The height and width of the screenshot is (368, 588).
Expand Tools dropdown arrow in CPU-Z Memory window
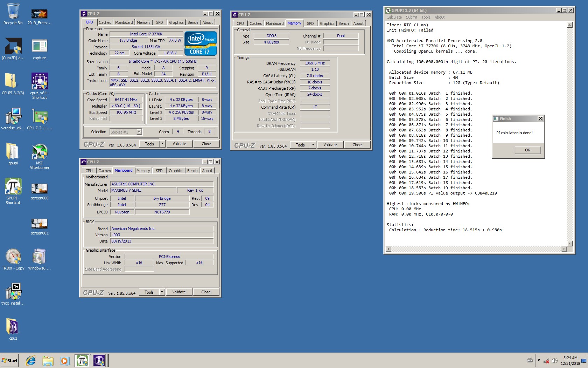(313, 145)
